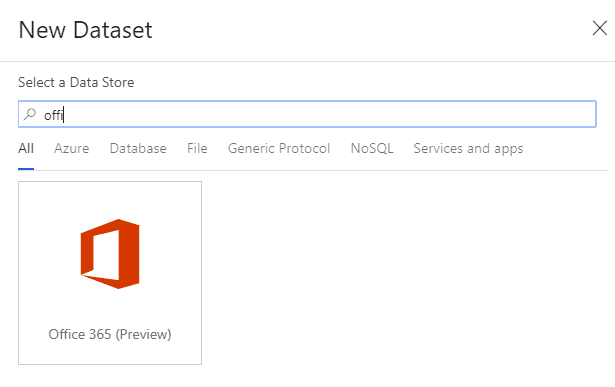Switch to the Azure tab
Viewport: 615px width, 387px height.
[x=71, y=148]
